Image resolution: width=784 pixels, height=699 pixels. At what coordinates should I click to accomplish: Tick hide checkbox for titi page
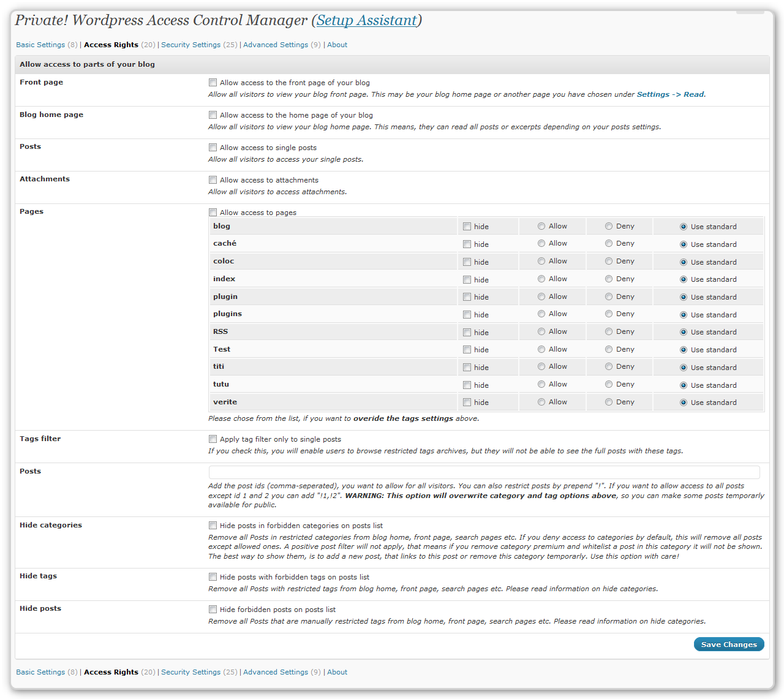coord(467,367)
